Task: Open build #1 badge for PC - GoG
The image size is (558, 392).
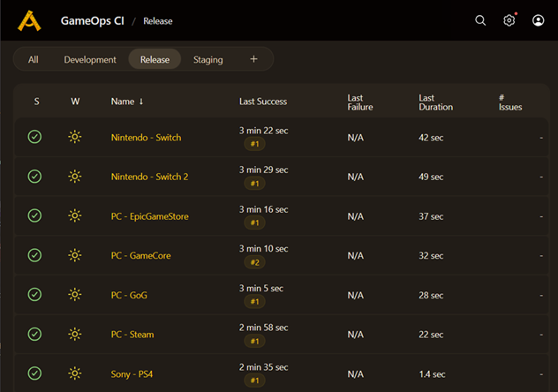Action: click(x=254, y=302)
